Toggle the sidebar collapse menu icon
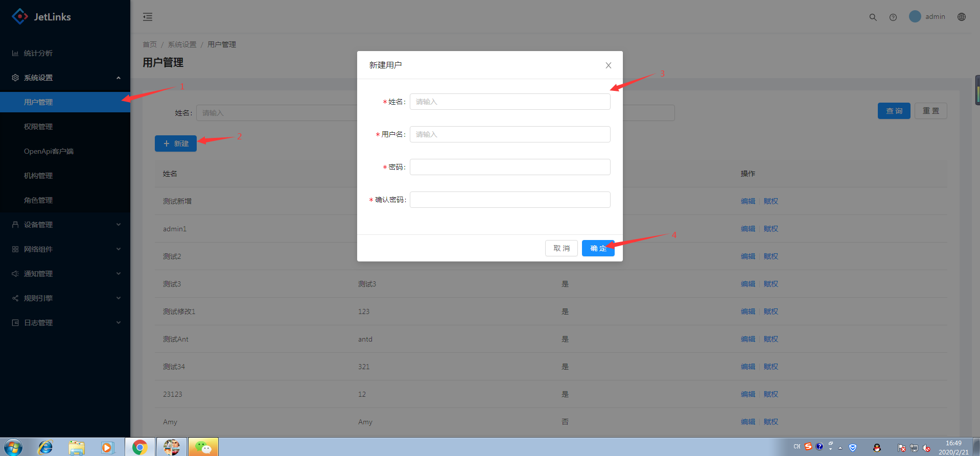Viewport: 980px width, 456px height. tap(148, 17)
